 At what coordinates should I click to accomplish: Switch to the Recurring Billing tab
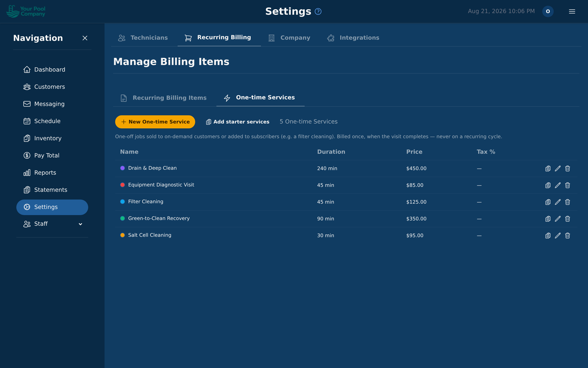[219, 37]
